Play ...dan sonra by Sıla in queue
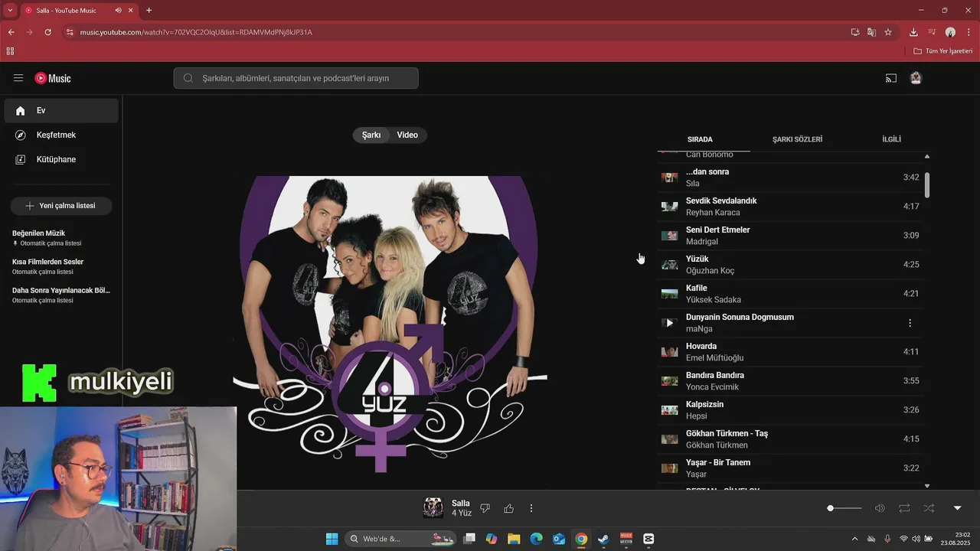This screenshot has width=980, height=551. pyautogui.click(x=791, y=178)
